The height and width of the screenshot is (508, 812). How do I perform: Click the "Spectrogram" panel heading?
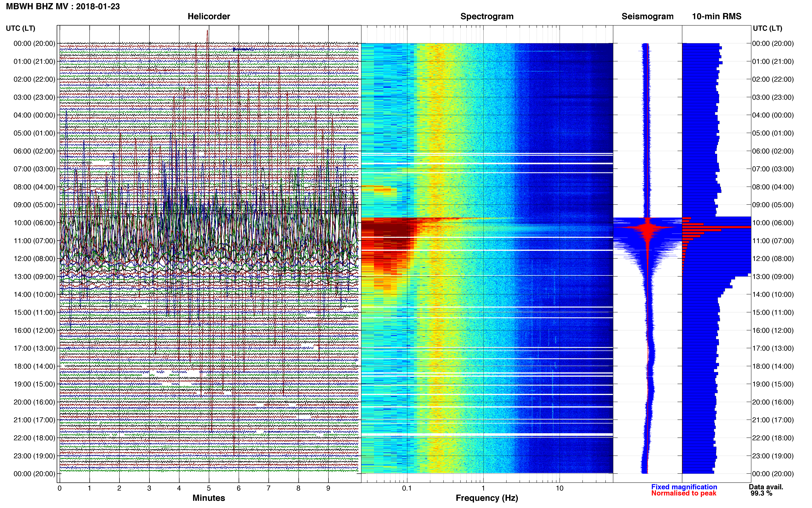(487, 16)
